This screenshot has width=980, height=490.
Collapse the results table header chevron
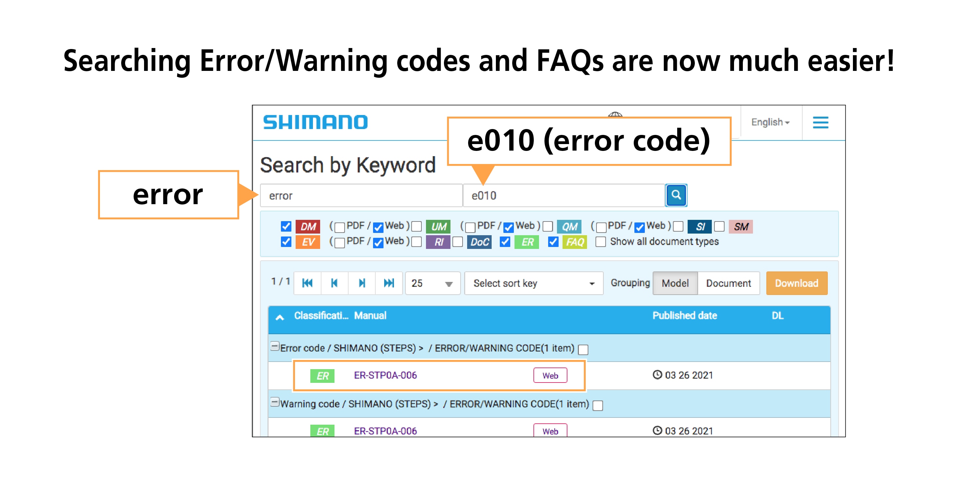coord(280,317)
